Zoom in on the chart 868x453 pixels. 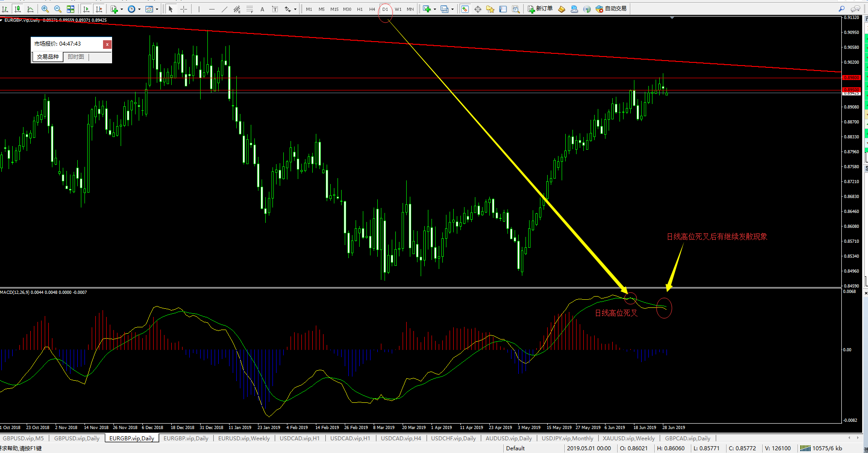pyautogui.click(x=45, y=9)
